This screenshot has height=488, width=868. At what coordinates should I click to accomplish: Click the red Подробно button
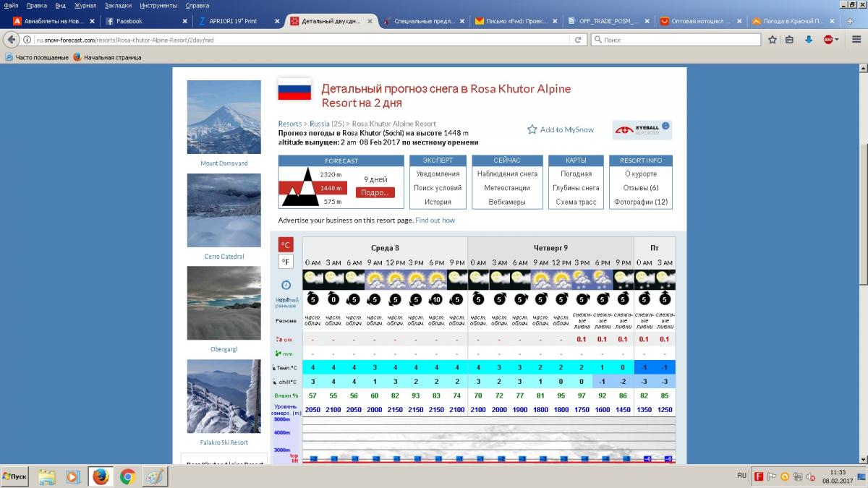pyautogui.click(x=375, y=192)
